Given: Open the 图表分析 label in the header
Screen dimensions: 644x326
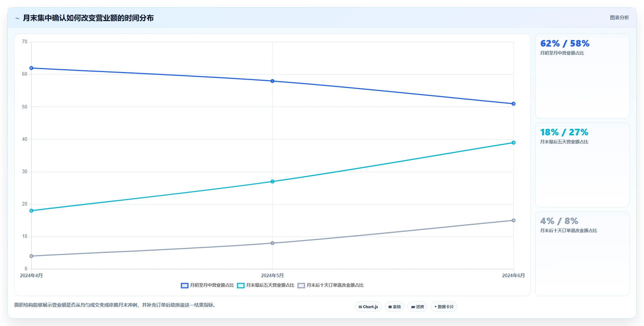Looking at the screenshot, I should (x=619, y=17).
